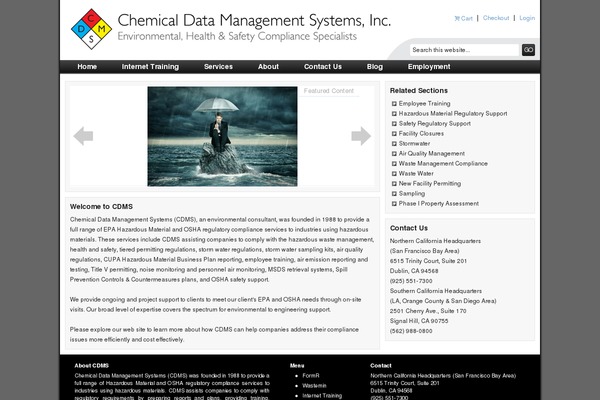Click bullet icon beside Sampling
This screenshot has width=600, height=400.
pyautogui.click(x=394, y=194)
